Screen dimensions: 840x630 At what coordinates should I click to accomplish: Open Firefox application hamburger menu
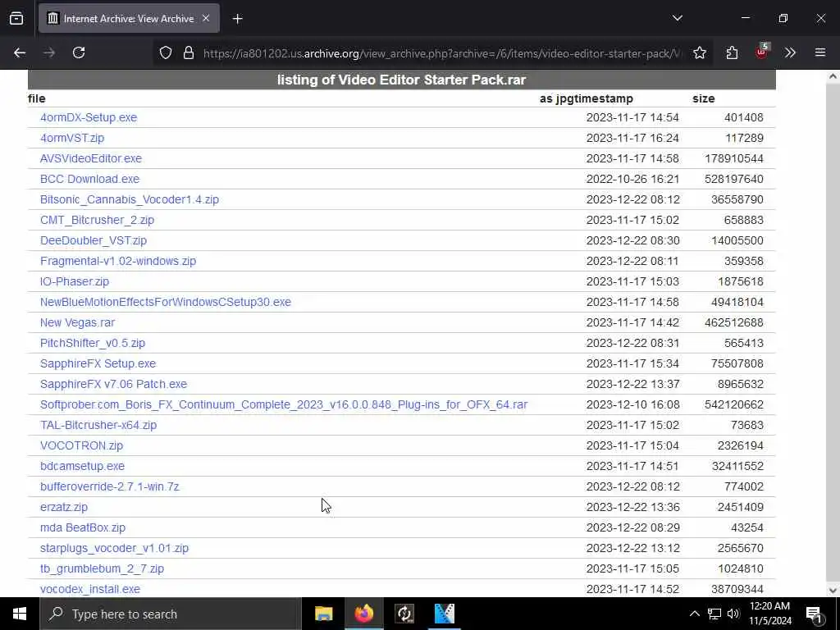tap(820, 52)
